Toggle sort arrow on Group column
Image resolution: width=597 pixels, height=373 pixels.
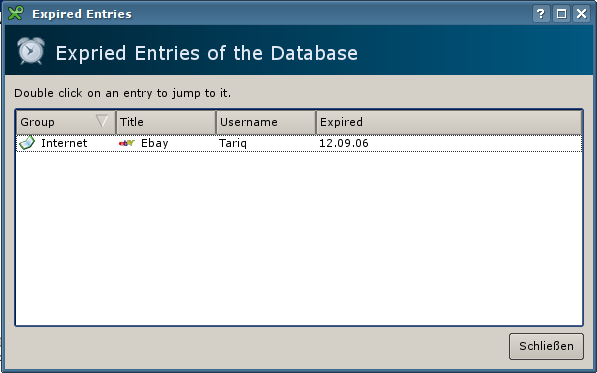coord(102,121)
